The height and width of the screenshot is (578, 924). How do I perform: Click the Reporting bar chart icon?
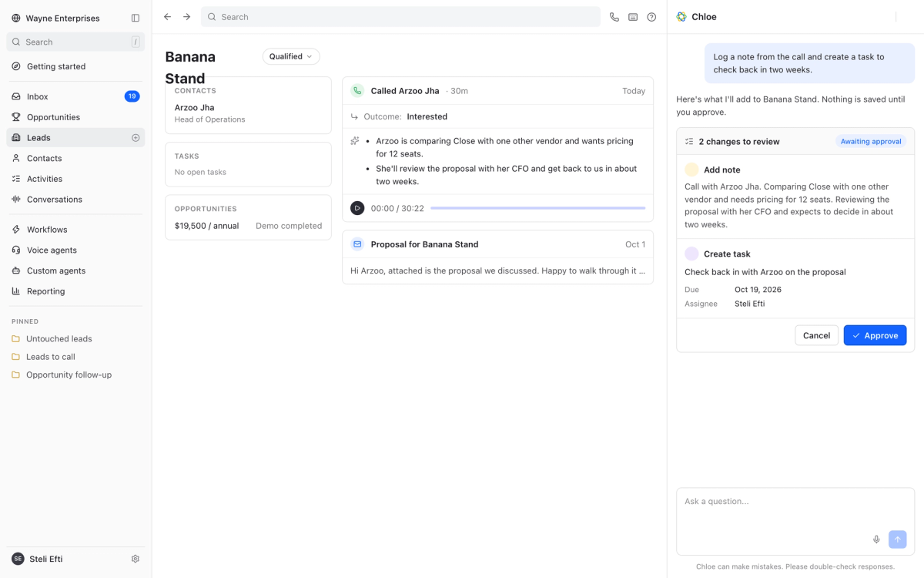click(16, 291)
